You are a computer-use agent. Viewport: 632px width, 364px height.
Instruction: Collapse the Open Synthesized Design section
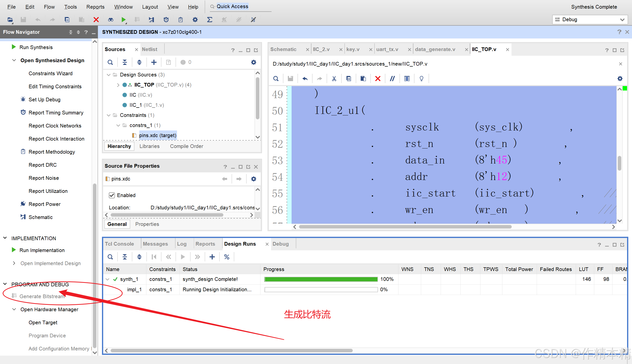point(14,60)
